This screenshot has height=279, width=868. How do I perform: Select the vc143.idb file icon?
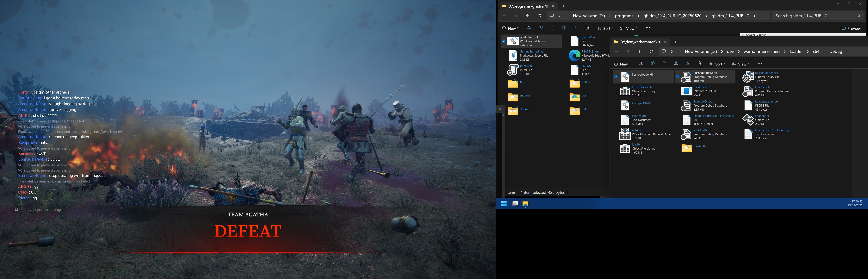pos(625,134)
